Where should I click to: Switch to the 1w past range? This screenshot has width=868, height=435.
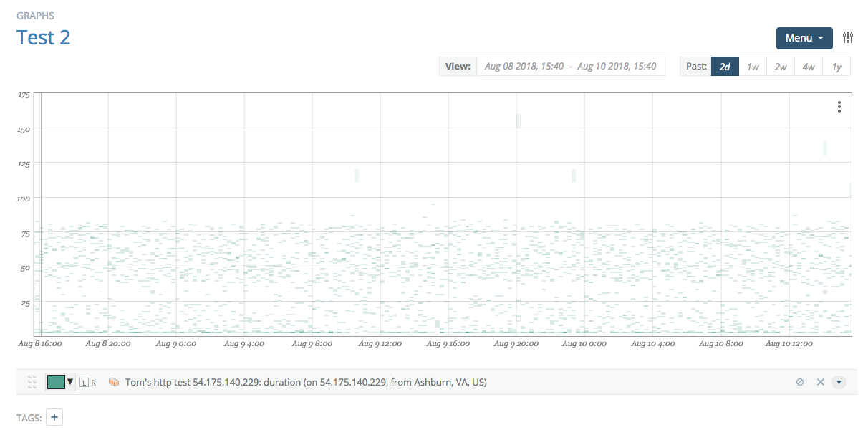pos(752,66)
